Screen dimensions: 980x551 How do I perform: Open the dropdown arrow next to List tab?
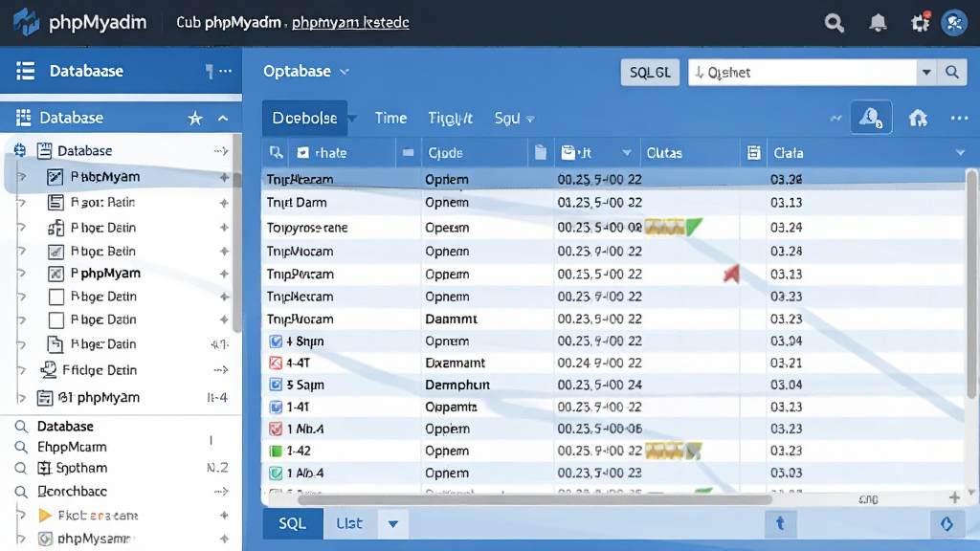393,523
